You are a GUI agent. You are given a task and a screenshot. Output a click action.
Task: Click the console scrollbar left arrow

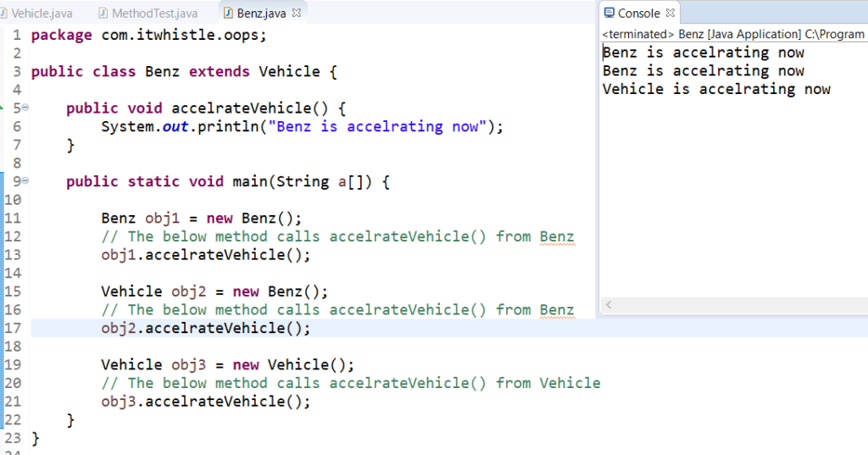point(609,304)
